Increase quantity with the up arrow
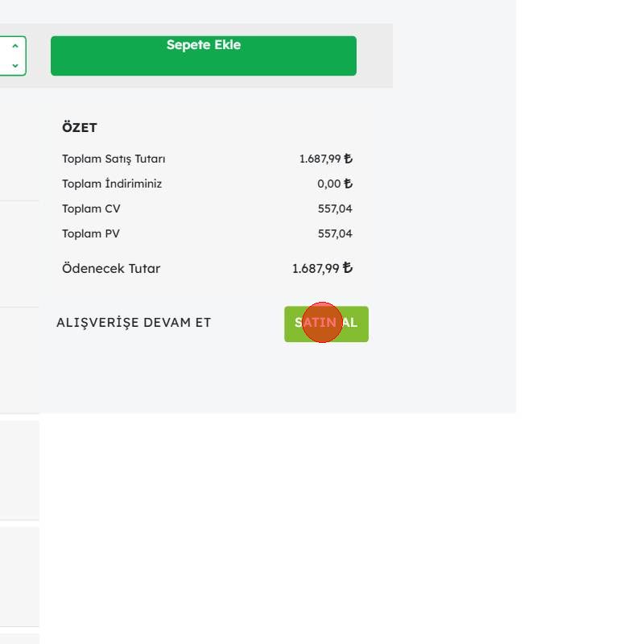Image resolution: width=644 pixels, height=644 pixels. tap(15, 47)
